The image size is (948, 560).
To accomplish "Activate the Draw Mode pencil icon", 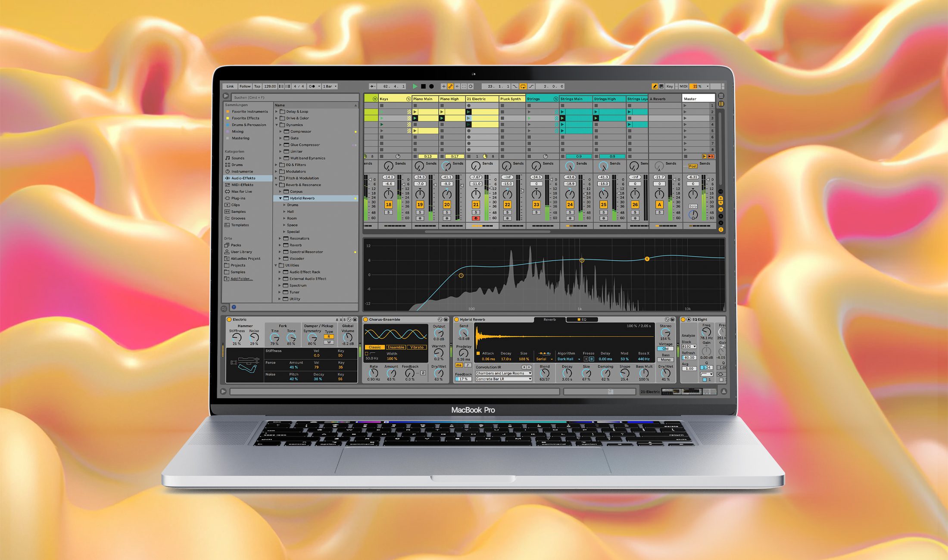I will [x=655, y=86].
